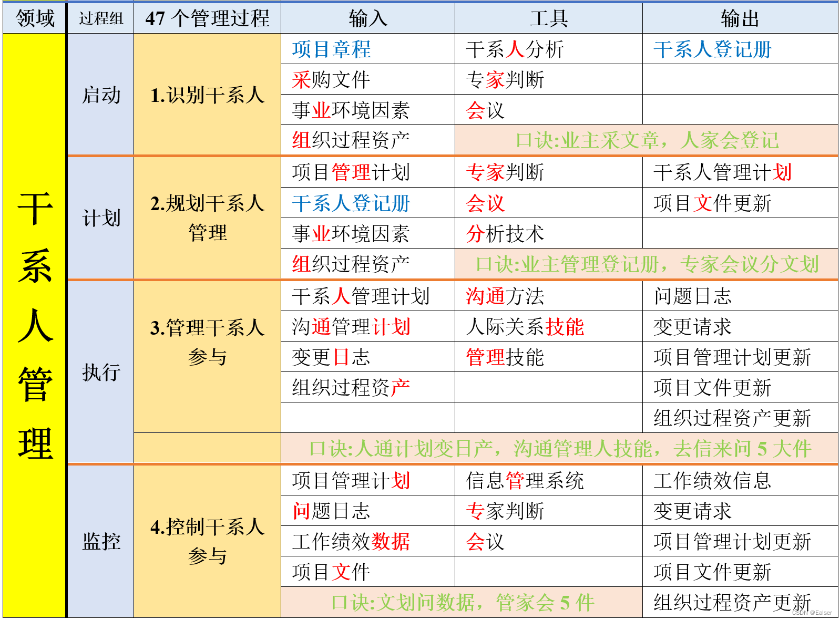Click the 项目章程 input cell
The height and width of the screenshot is (620, 840).
pyautogui.click(x=368, y=49)
